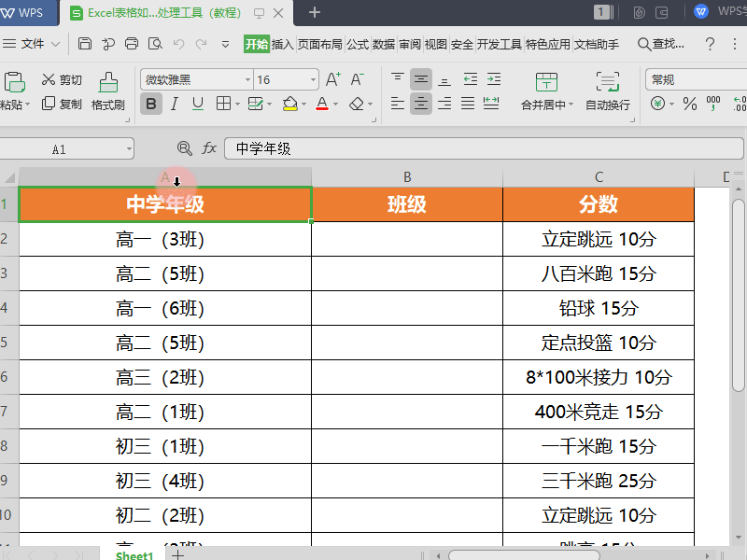
Task: Click the Save icon in quick toolbar
Action: click(84, 44)
